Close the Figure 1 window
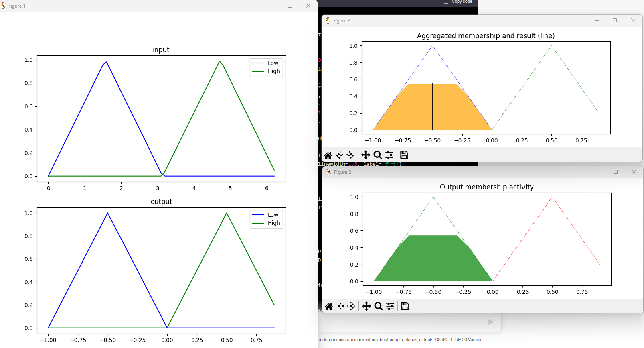 (x=308, y=6)
